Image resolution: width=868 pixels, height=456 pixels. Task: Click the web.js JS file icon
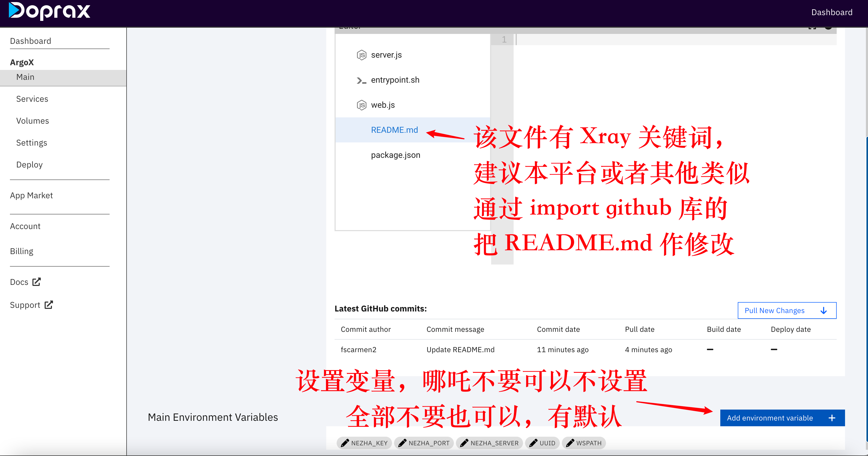[361, 105]
